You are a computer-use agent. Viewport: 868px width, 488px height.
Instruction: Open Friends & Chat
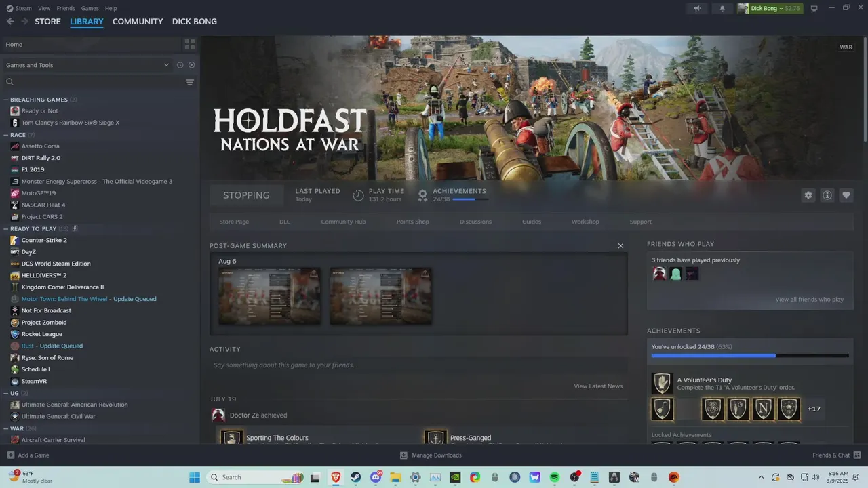[836, 455]
